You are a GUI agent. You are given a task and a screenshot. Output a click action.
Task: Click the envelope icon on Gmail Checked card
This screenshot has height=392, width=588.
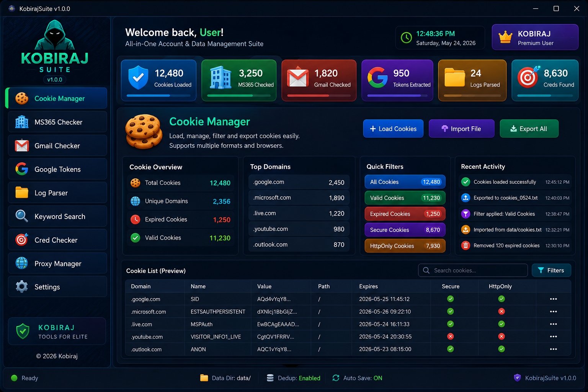(x=298, y=78)
